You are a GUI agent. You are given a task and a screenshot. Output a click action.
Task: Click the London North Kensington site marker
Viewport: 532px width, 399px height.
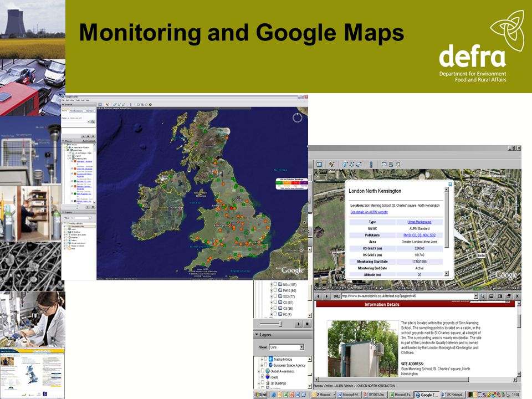[x=471, y=244]
